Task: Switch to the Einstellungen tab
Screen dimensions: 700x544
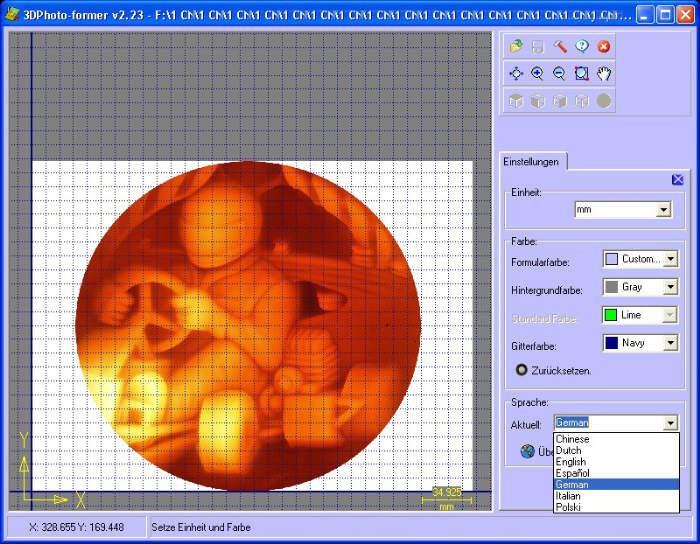Action: coord(534,161)
